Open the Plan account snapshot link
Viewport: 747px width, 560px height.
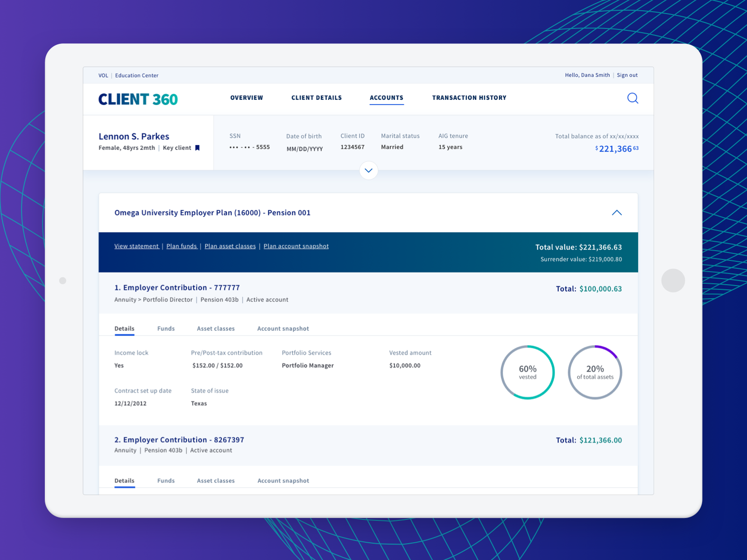tap(296, 246)
